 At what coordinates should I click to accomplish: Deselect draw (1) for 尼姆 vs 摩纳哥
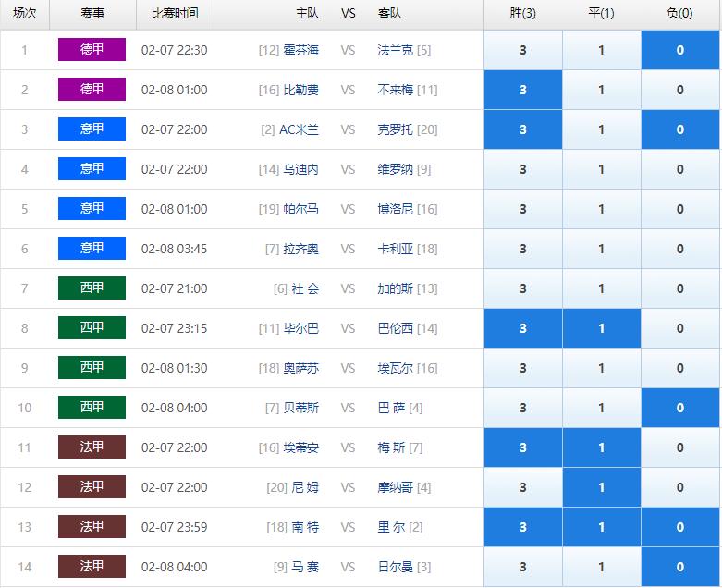pos(602,487)
